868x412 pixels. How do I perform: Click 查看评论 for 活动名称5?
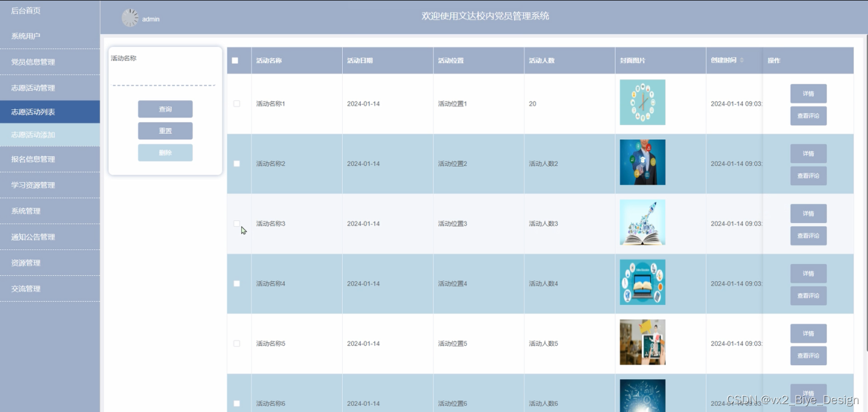(808, 355)
